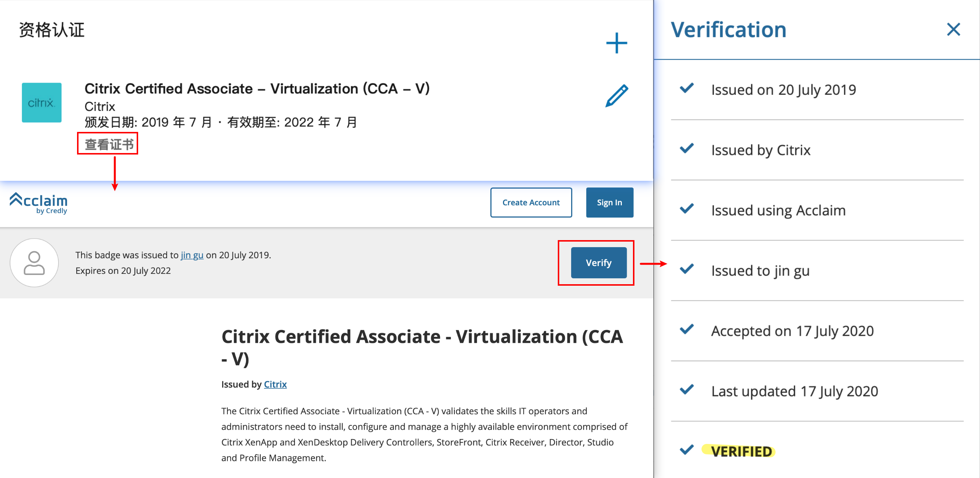Open the Citrix issuer link
Viewport: 980px width, 478px height.
point(275,384)
